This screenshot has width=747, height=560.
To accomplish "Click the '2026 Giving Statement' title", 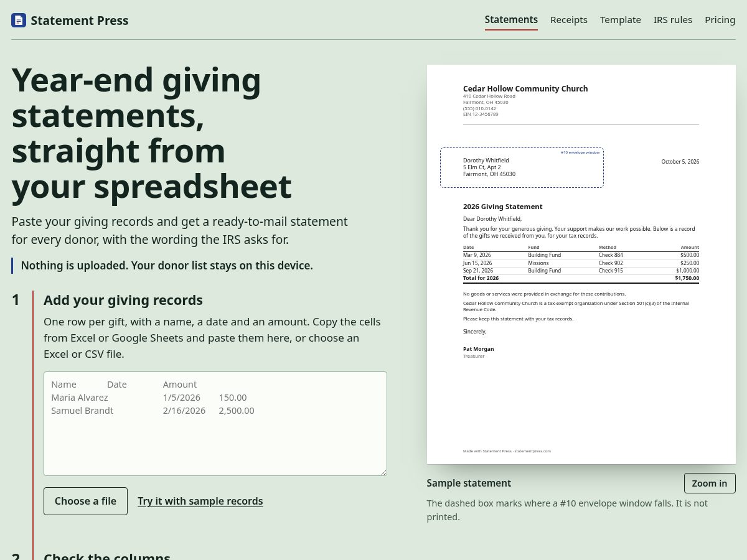I will (503, 207).
